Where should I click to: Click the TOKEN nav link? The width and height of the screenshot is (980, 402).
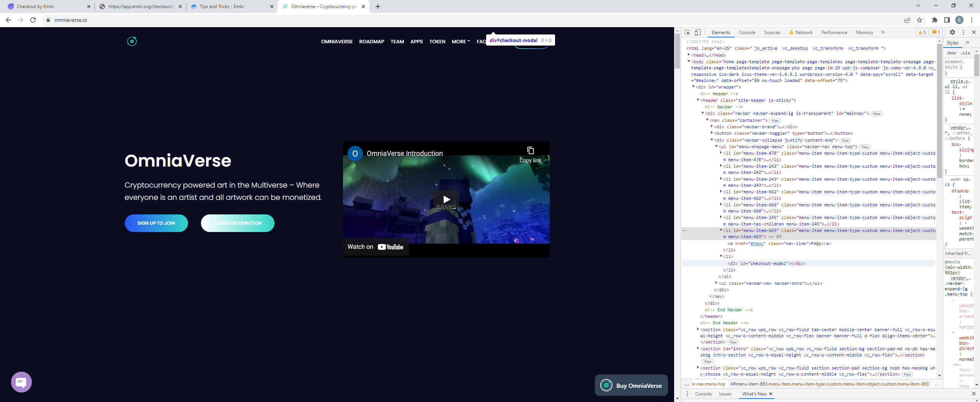pyautogui.click(x=437, y=42)
